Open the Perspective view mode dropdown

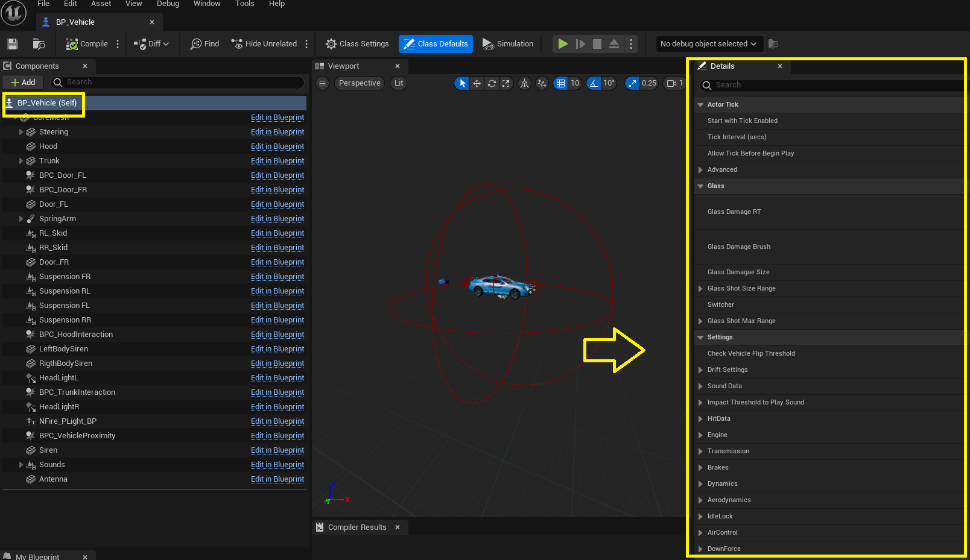tap(360, 83)
